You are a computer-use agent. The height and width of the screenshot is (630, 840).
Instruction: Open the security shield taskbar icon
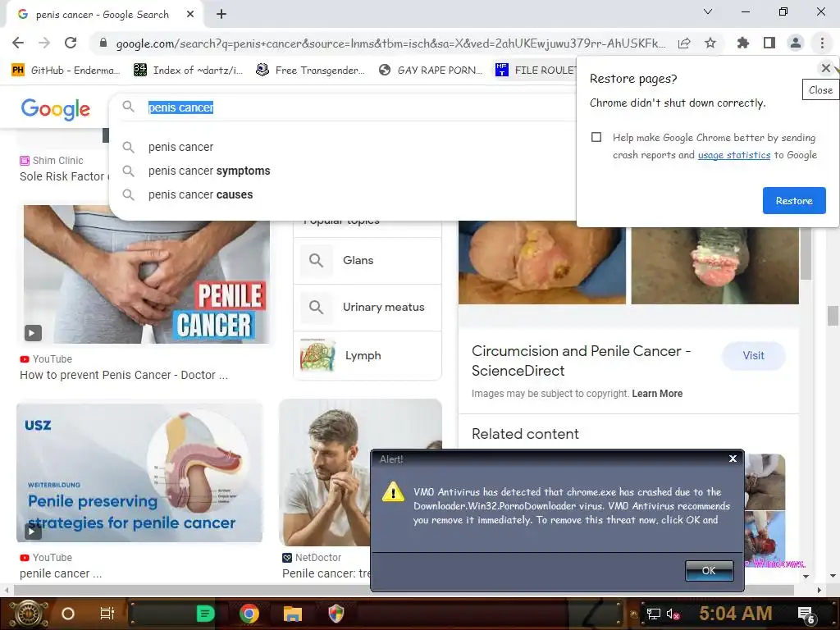pyautogui.click(x=336, y=614)
